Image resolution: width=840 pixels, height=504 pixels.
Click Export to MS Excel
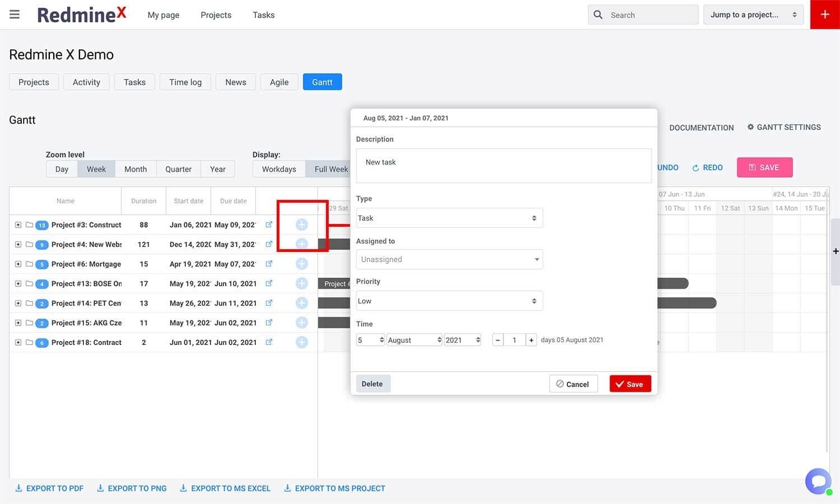click(225, 488)
